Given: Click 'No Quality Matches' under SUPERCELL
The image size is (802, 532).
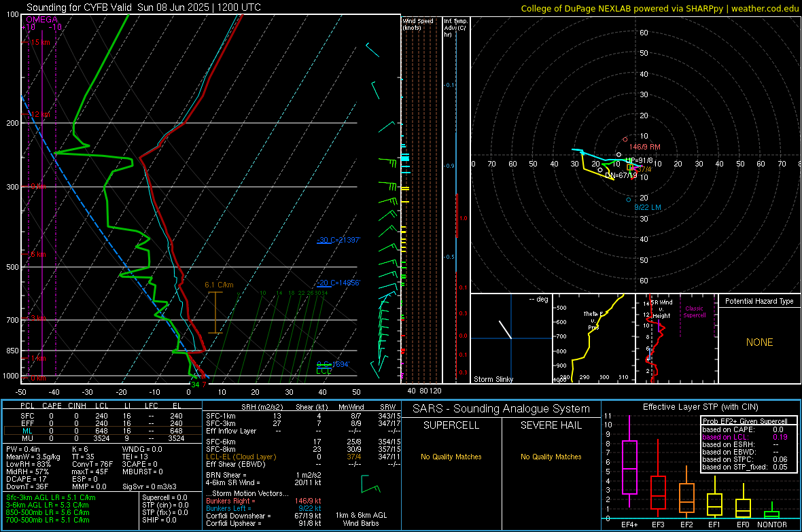Looking at the screenshot, I should [x=451, y=457].
